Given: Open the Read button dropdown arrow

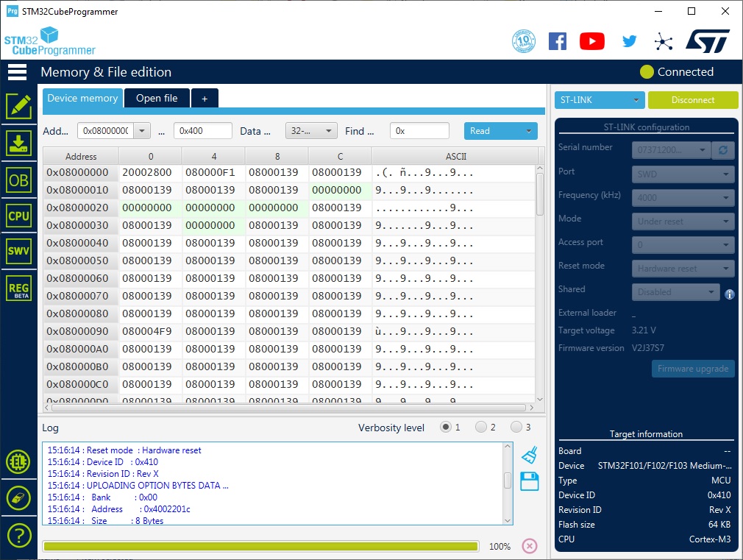Looking at the screenshot, I should (528, 131).
